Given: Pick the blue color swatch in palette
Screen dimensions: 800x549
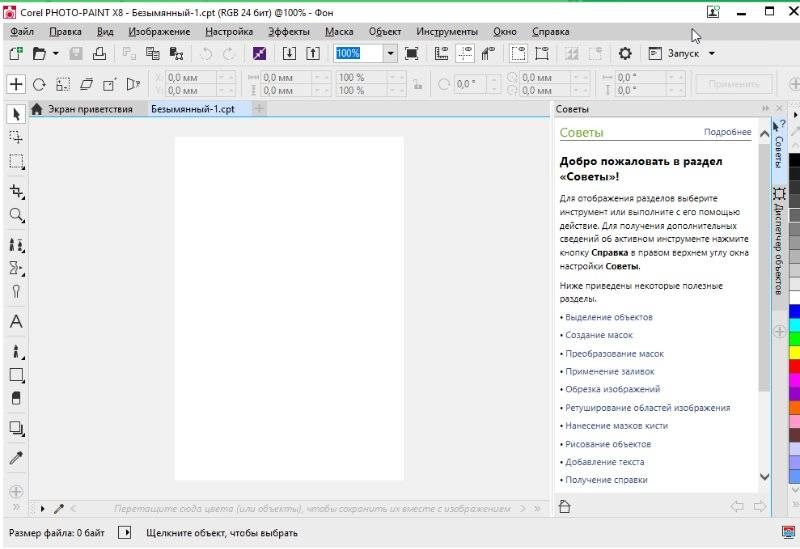Looking at the screenshot, I should tap(794, 311).
